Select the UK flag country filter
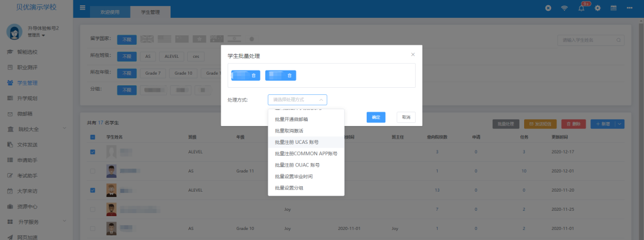 tap(147, 39)
